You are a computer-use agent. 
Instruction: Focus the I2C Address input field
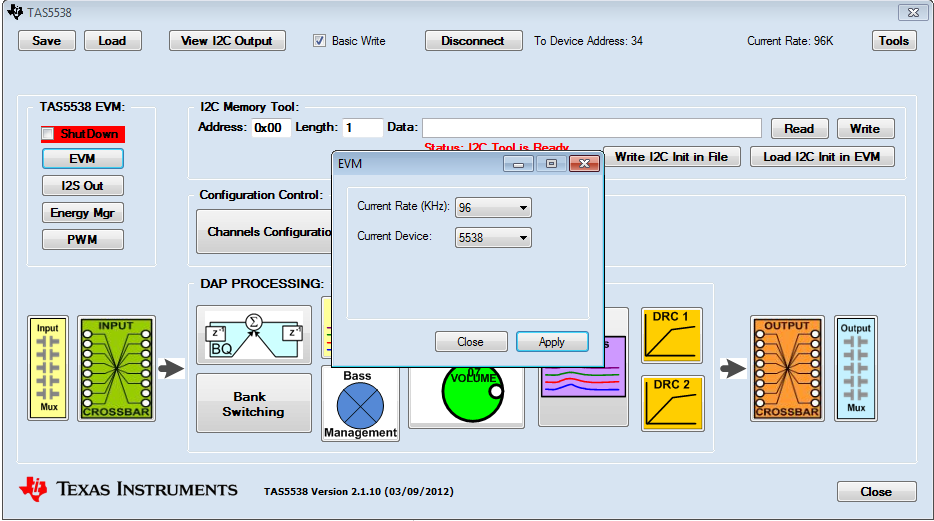coord(271,128)
